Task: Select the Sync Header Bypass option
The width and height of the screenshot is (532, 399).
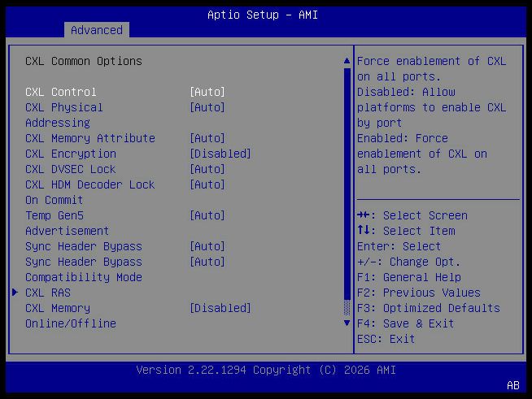Action: point(84,246)
